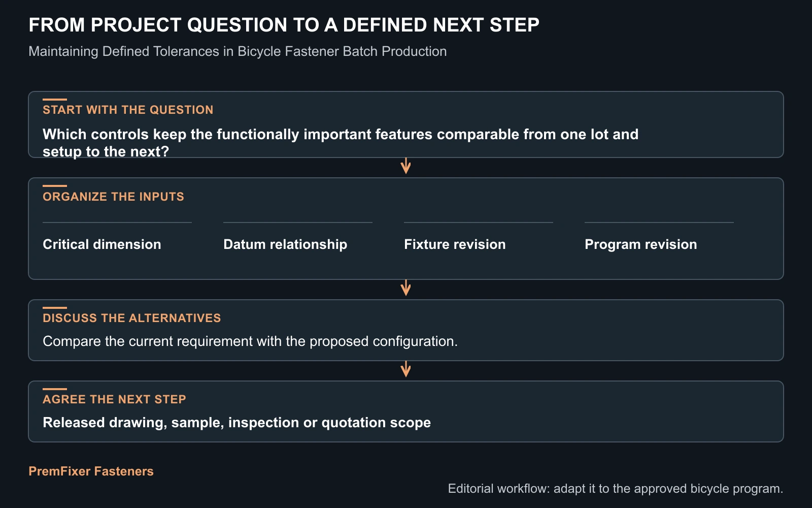This screenshot has height=508, width=812.
Task: Click the Discuss The Alternatives heading
Action: tap(132, 318)
